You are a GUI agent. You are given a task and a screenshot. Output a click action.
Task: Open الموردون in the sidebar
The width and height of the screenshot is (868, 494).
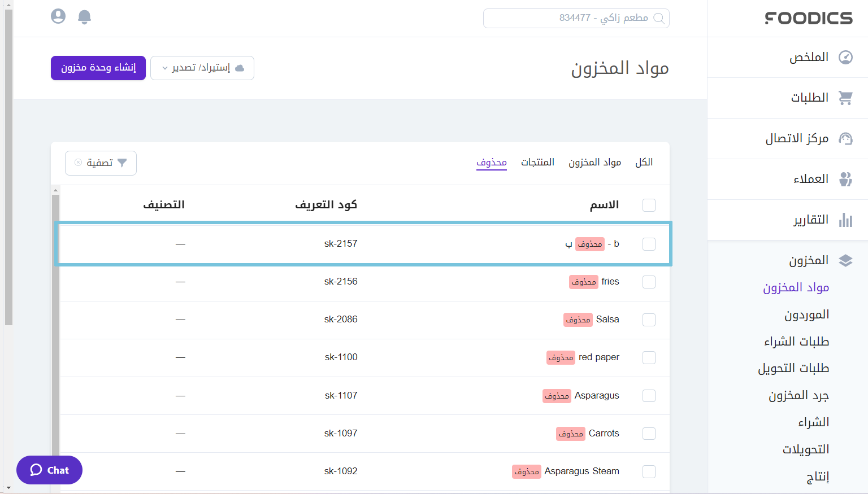[x=806, y=315]
